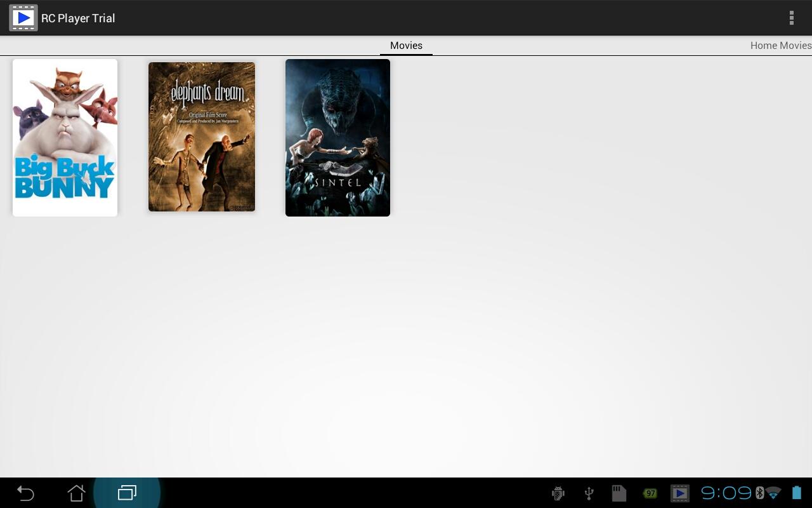Tap the RC Player app logo icon
This screenshot has height=508, width=812.
(x=23, y=18)
